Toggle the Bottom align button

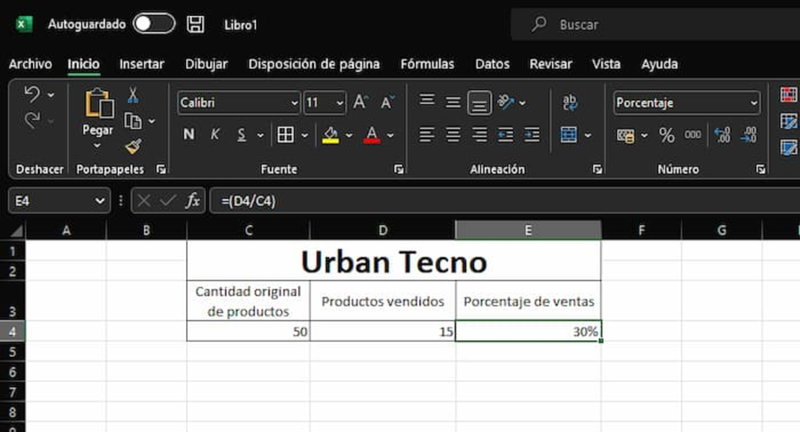[479, 103]
